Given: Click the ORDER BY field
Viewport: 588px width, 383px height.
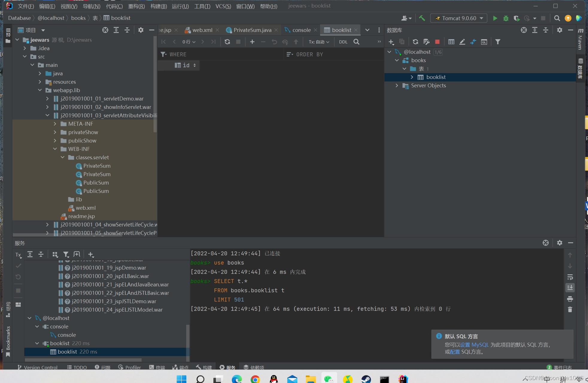Looking at the screenshot, I should 334,54.
